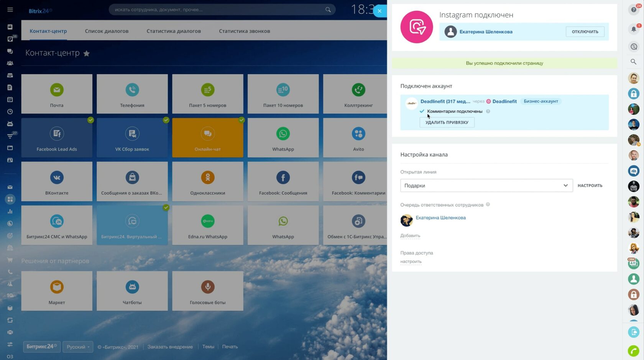Click the Заказать внедрение footer link
Screen dimensions: 644x360
170,347
